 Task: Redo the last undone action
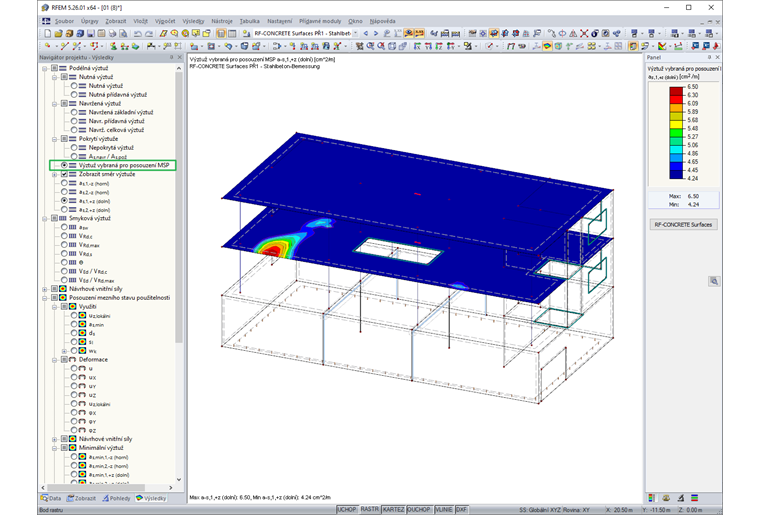[149, 33]
